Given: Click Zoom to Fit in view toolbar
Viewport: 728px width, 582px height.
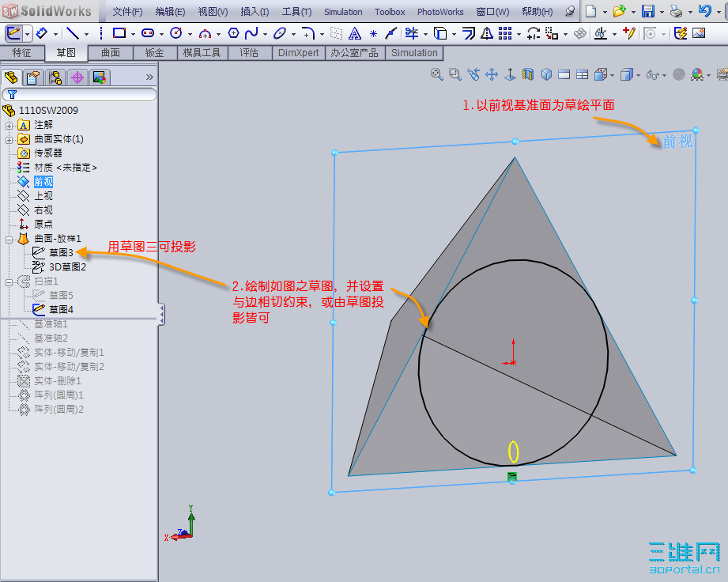Looking at the screenshot, I should [436, 74].
